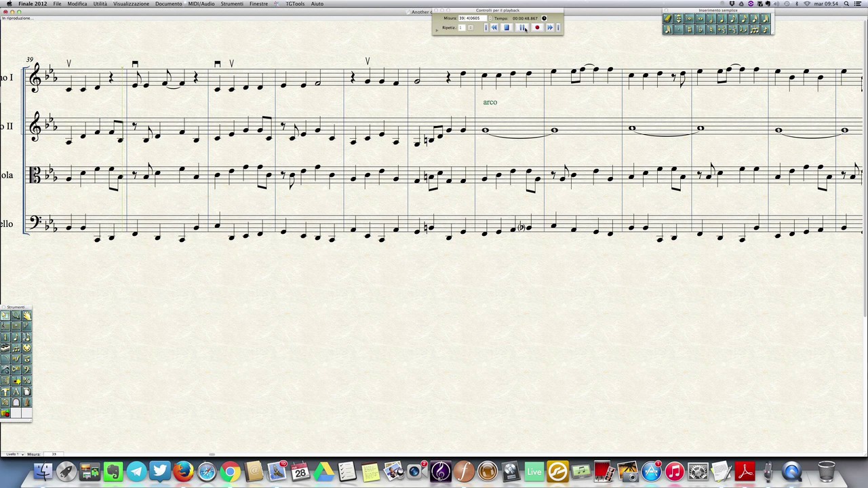Expand playback controls disclosure triangle
This screenshot has width=868, height=488.
[x=437, y=30]
